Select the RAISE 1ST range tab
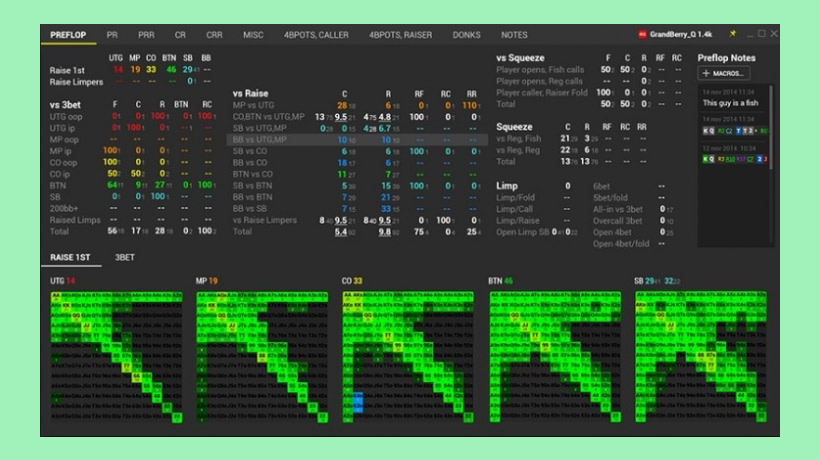 click(x=70, y=257)
